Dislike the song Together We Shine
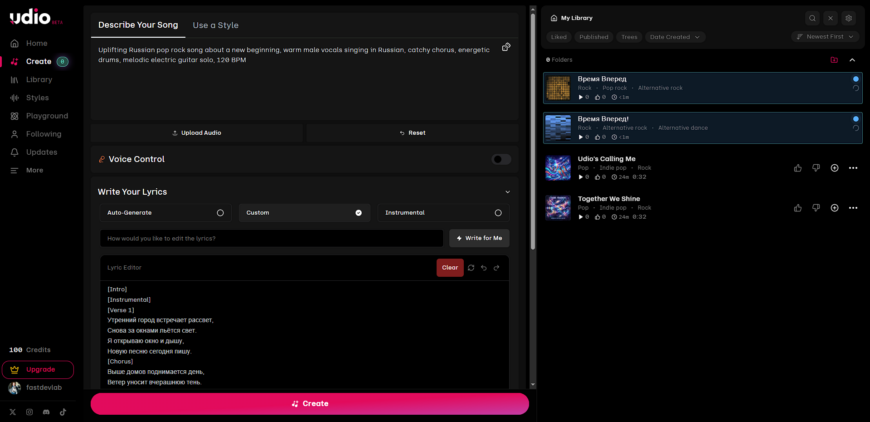Image resolution: width=870 pixels, height=422 pixels. tap(816, 208)
